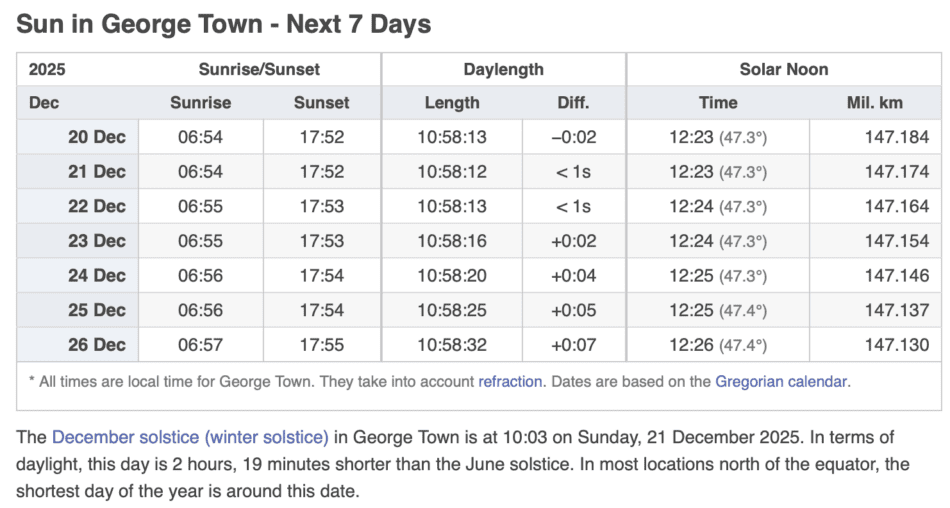Select the 23 Dec date cell

97,241
